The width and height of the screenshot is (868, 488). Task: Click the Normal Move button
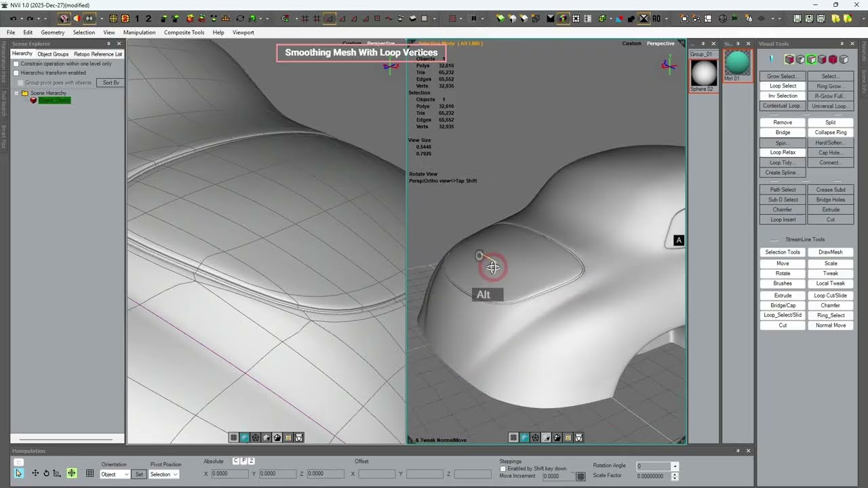pyautogui.click(x=831, y=325)
